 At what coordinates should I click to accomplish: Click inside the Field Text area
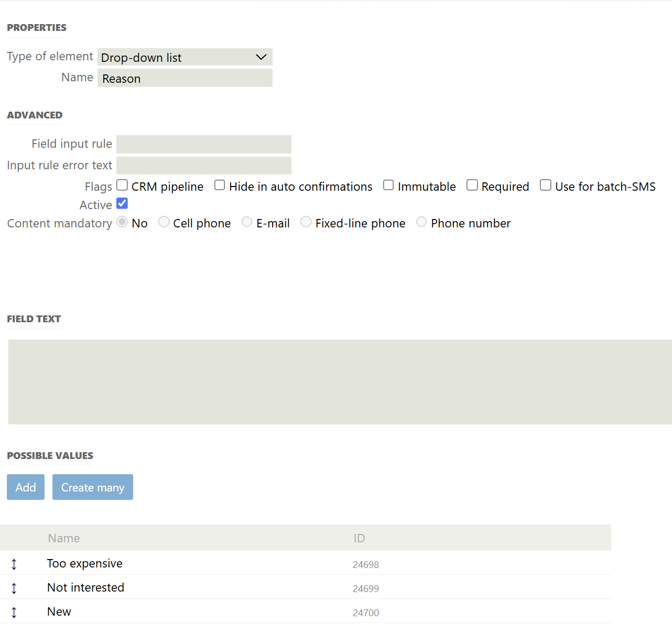340,382
